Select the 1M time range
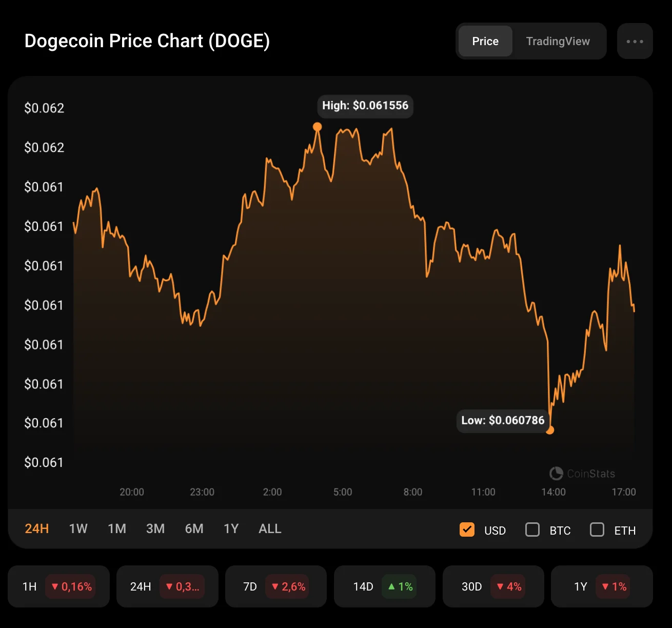This screenshot has width=672, height=628. pyautogui.click(x=117, y=529)
